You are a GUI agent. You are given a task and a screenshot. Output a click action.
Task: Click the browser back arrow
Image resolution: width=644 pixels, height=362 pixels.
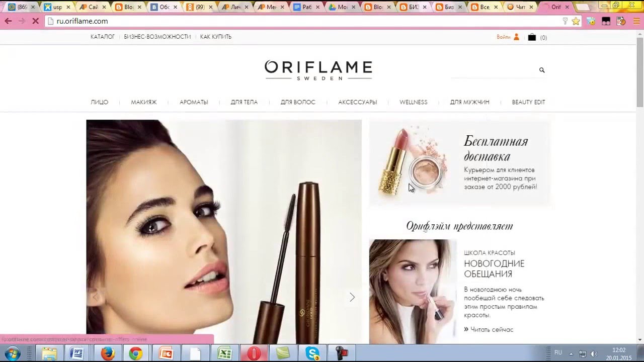[x=8, y=21]
